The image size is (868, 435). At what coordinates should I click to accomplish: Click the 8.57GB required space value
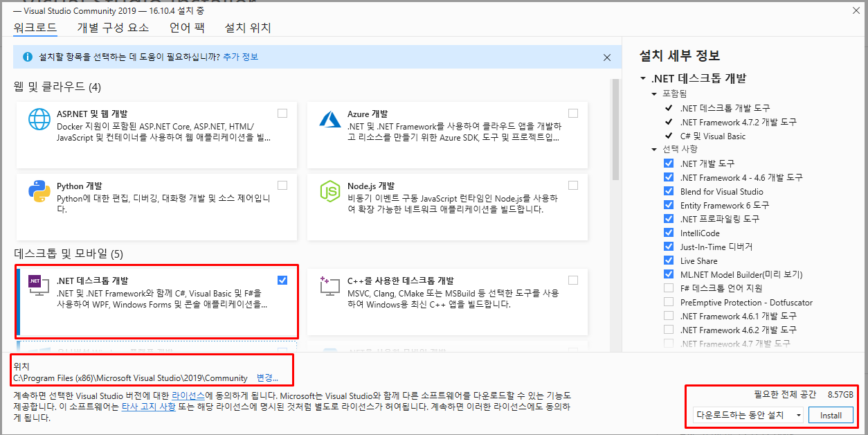click(x=840, y=394)
